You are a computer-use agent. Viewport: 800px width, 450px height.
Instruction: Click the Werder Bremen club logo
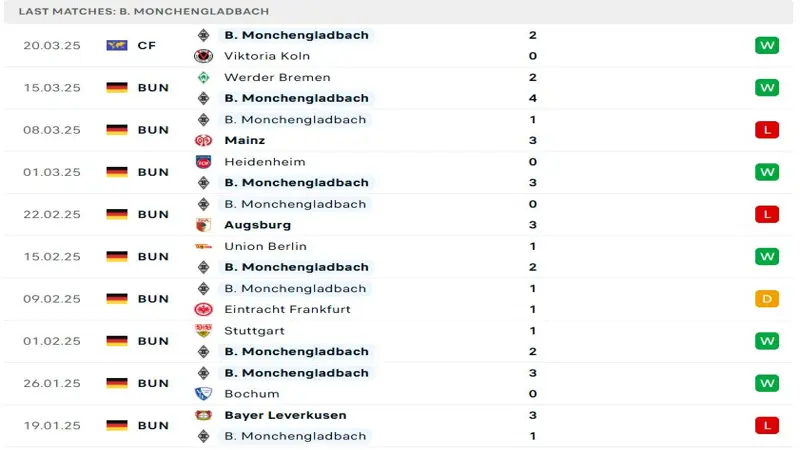click(204, 78)
